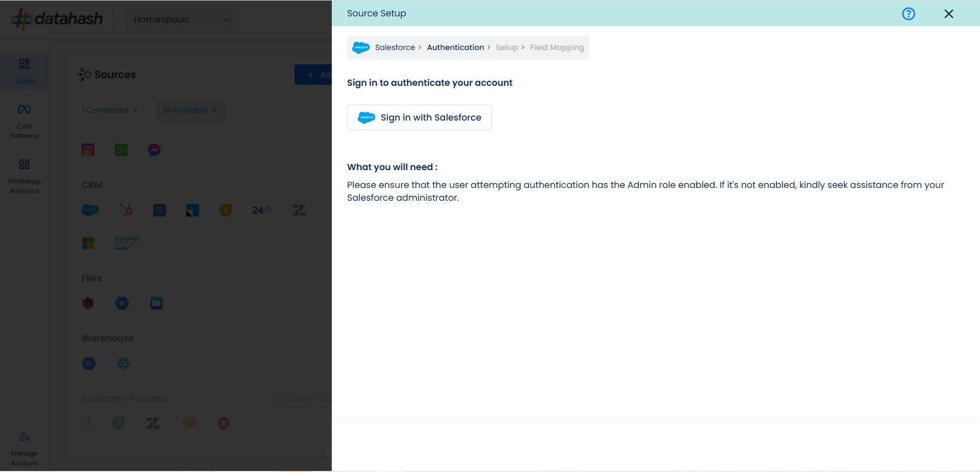
Task: Collapse the 38 Available filter
Action: coord(189,110)
